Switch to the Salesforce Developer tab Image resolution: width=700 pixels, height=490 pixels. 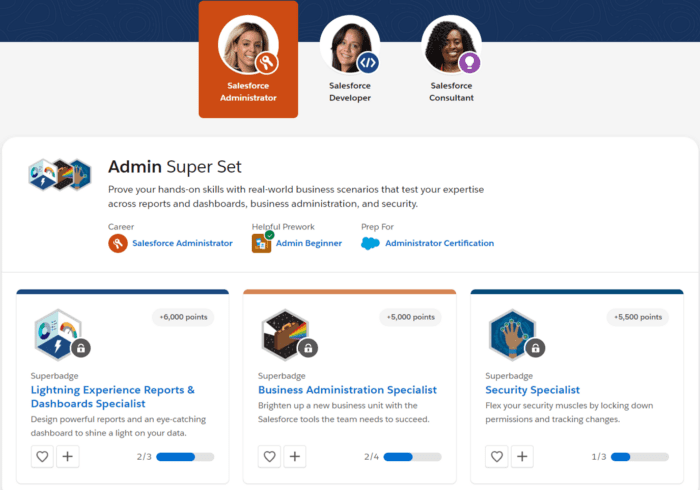[350, 60]
